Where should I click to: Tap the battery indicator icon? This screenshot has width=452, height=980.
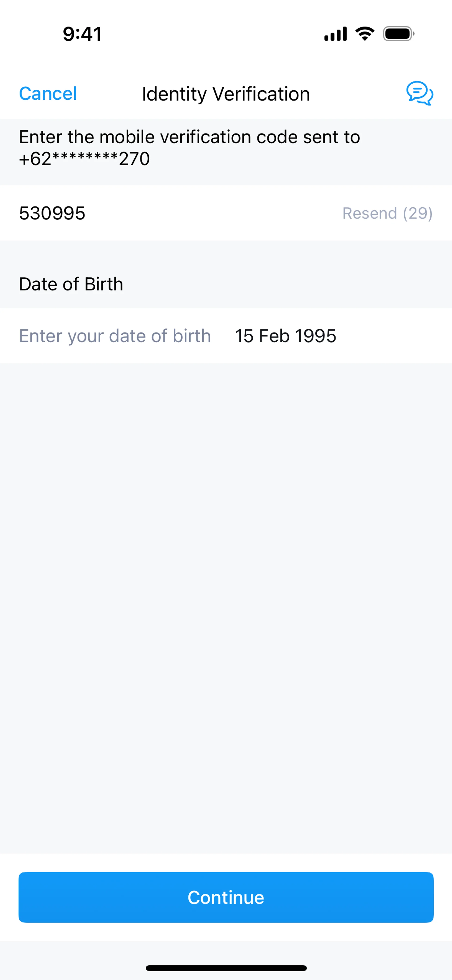398,34
